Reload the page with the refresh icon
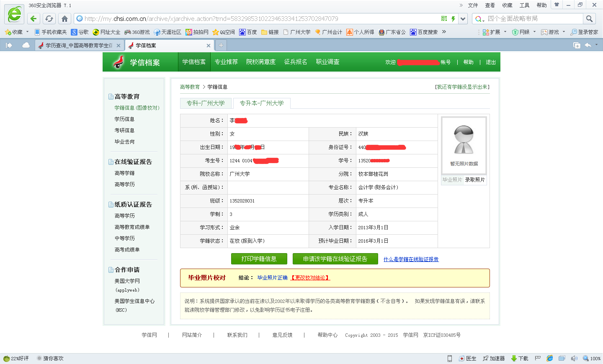Image resolution: width=603 pixels, height=364 pixels. tap(49, 18)
